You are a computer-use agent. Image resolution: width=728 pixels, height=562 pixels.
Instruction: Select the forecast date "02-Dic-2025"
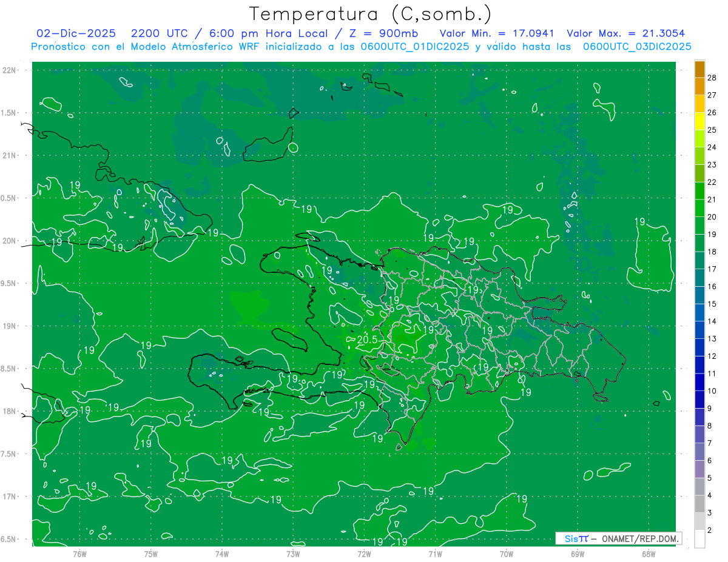76,33
